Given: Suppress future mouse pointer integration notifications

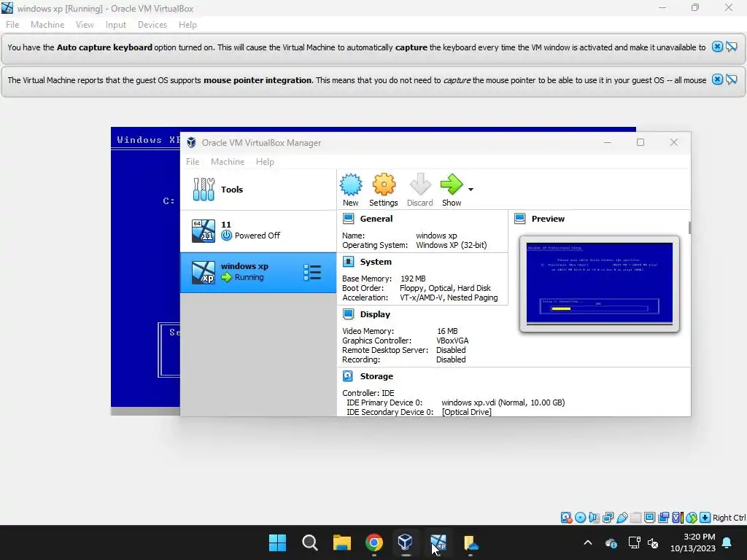Looking at the screenshot, I should [731, 79].
